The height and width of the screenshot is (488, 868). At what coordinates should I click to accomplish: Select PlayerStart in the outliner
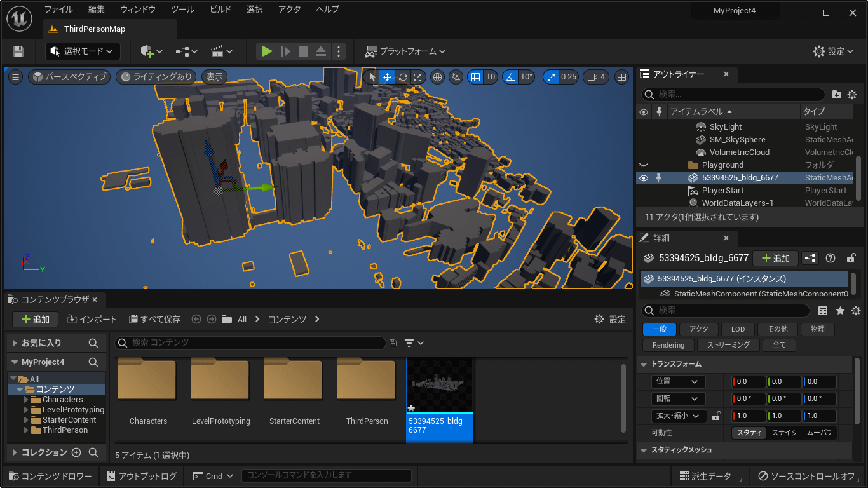pyautogui.click(x=722, y=191)
